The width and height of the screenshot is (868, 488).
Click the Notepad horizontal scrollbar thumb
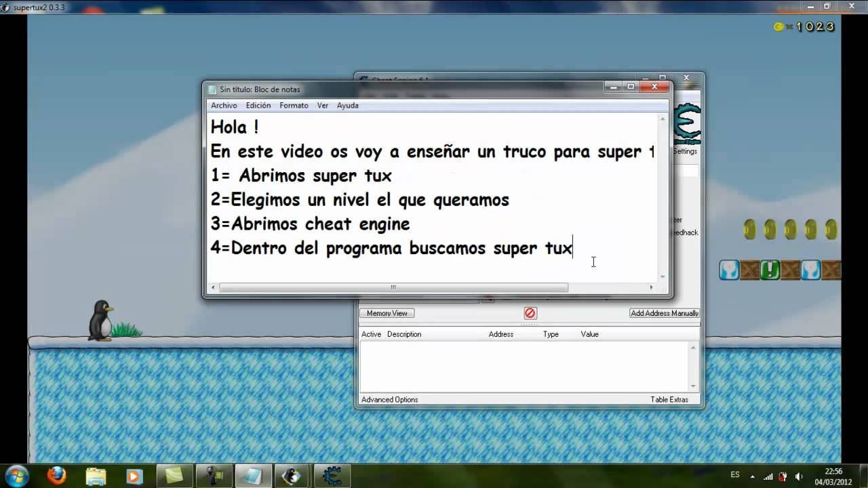tap(393, 287)
